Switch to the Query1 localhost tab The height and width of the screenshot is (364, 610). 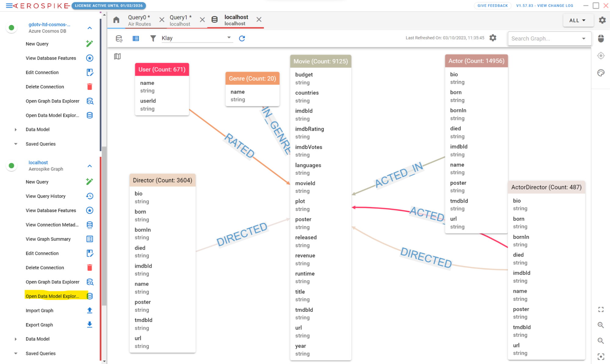[x=180, y=20]
